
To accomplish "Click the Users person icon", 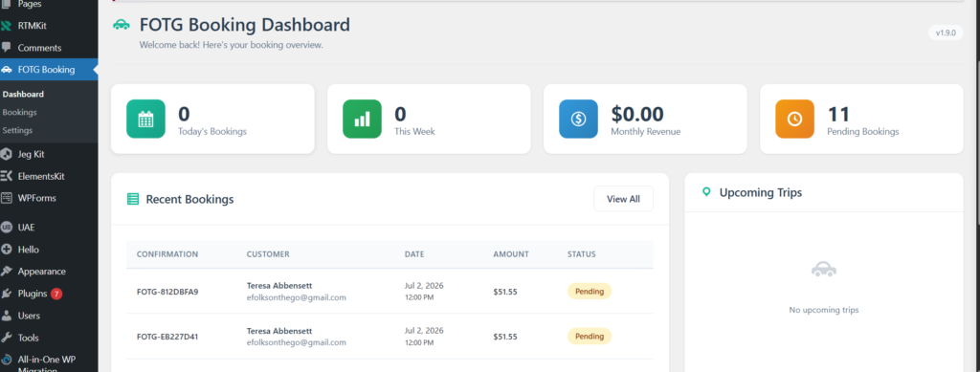I will (7, 316).
